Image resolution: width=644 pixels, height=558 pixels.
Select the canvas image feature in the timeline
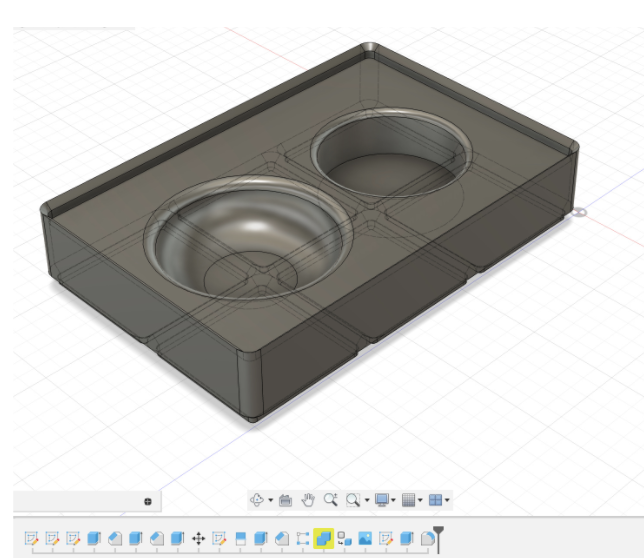click(x=365, y=538)
